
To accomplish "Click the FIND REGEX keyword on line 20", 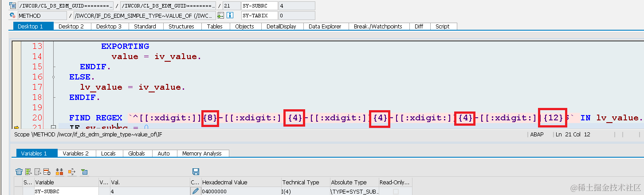I will 95,118.
